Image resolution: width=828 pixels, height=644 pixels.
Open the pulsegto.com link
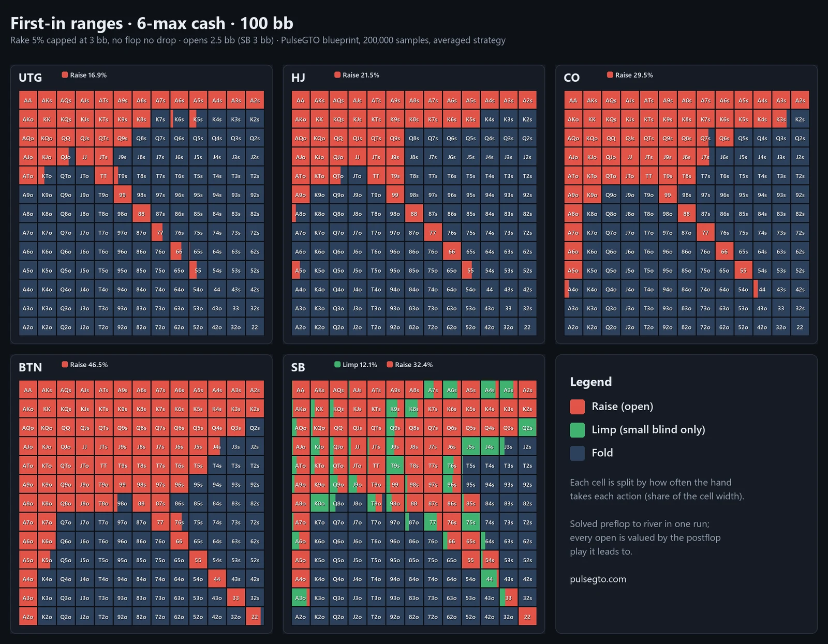tap(598, 579)
